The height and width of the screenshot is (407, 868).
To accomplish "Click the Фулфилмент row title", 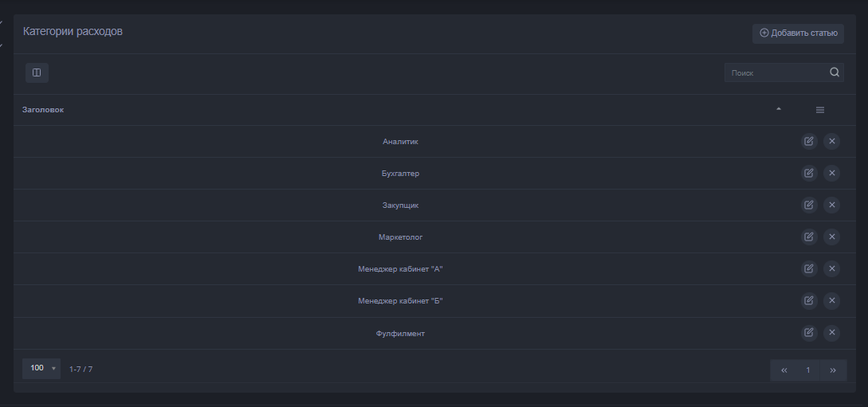I will tap(400, 334).
